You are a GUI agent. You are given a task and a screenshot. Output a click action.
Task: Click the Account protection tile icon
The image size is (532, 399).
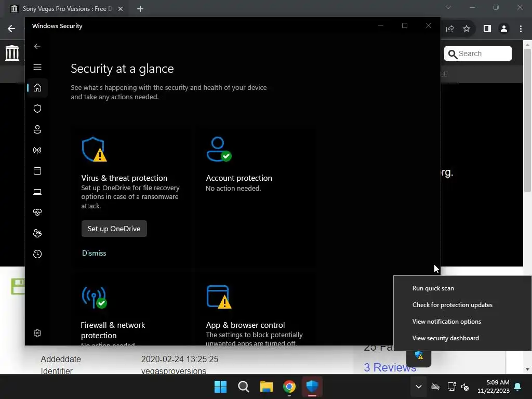click(x=219, y=149)
